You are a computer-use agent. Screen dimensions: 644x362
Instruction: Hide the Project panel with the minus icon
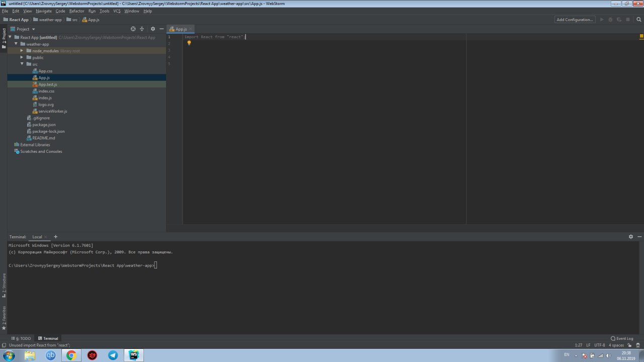[162, 29]
